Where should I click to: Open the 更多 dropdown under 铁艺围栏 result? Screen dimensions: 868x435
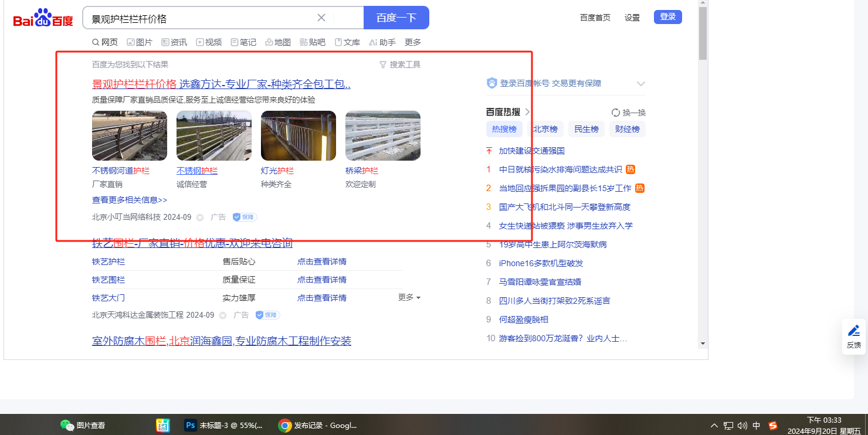409,297
